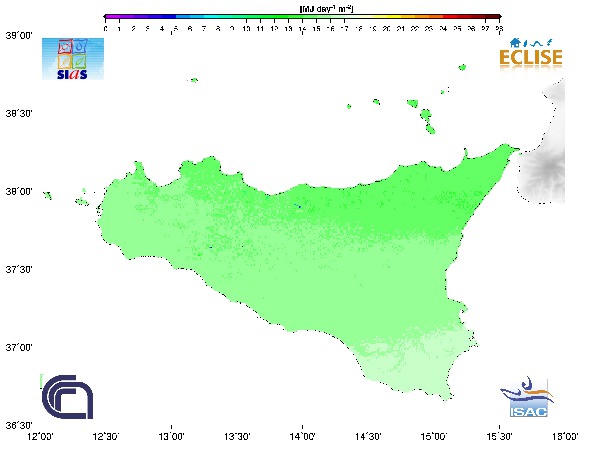This screenshot has width=600, height=450.
Task: Click the 38°30' latitude label
Action: [19, 114]
